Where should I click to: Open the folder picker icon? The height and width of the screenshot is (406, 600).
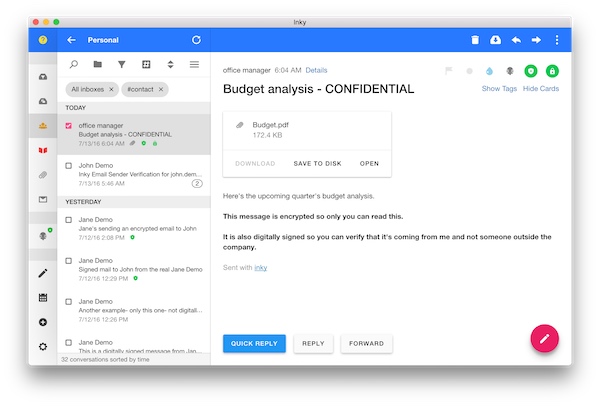pyautogui.click(x=98, y=64)
